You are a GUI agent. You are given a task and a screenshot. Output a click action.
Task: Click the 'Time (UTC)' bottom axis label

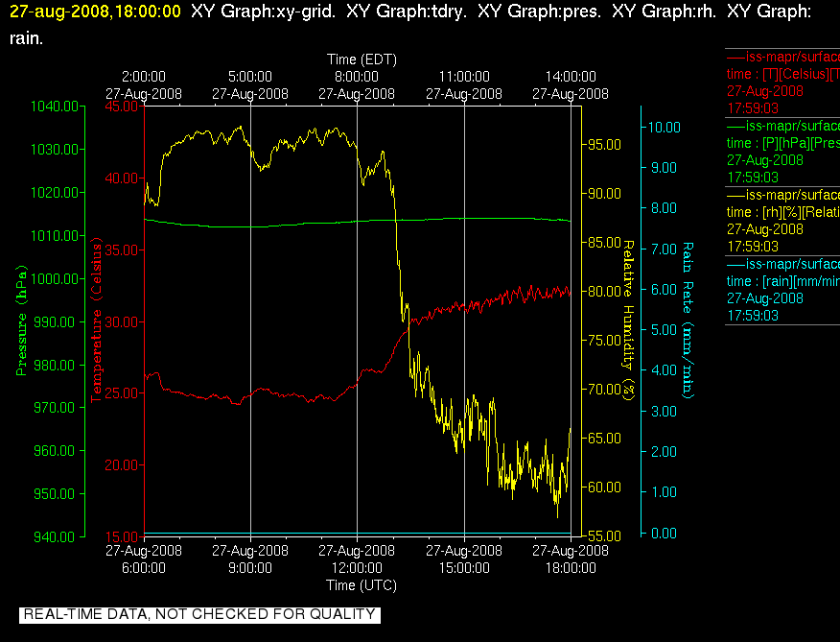pos(362,585)
